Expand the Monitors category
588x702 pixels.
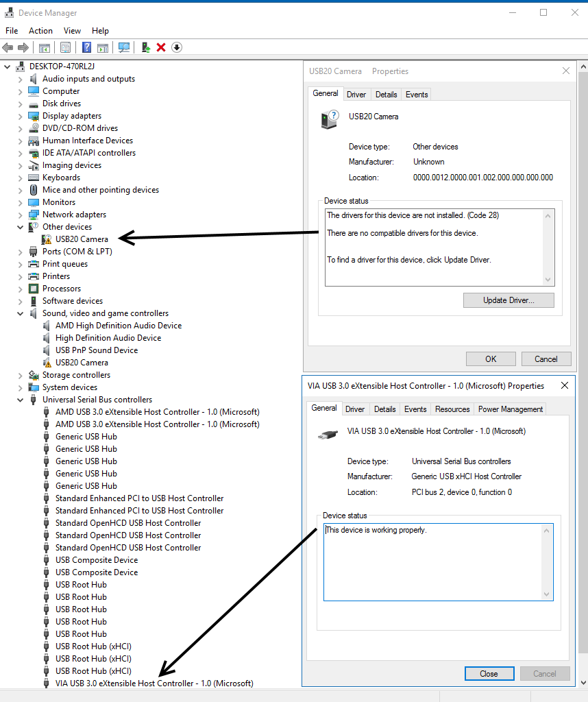pyautogui.click(x=20, y=202)
